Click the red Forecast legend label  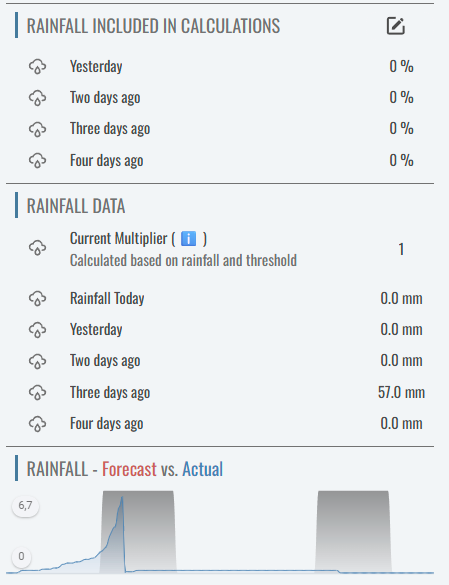point(129,469)
